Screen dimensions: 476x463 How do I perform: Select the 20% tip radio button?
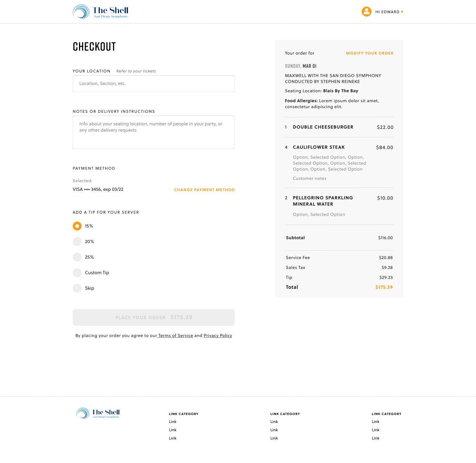coord(77,242)
